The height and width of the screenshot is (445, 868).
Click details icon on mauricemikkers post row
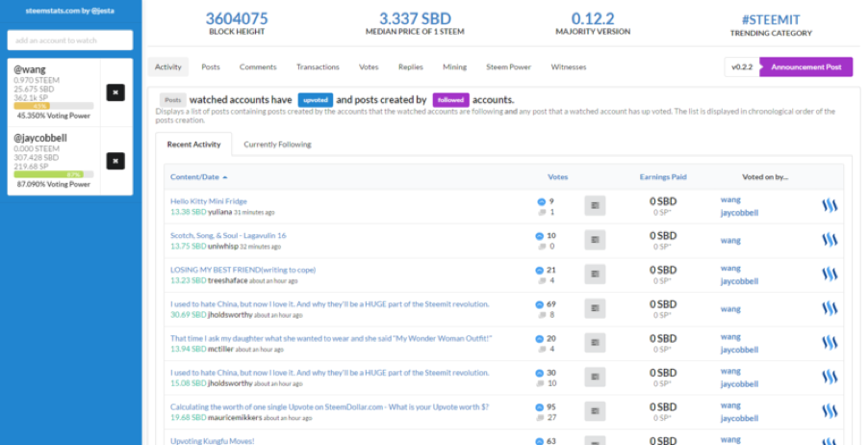coord(595,411)
